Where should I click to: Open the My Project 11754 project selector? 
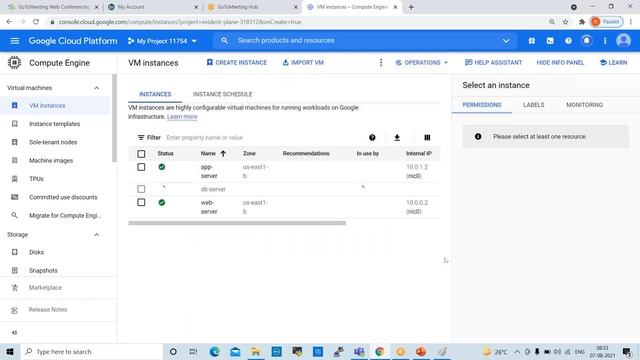point(162,41)
